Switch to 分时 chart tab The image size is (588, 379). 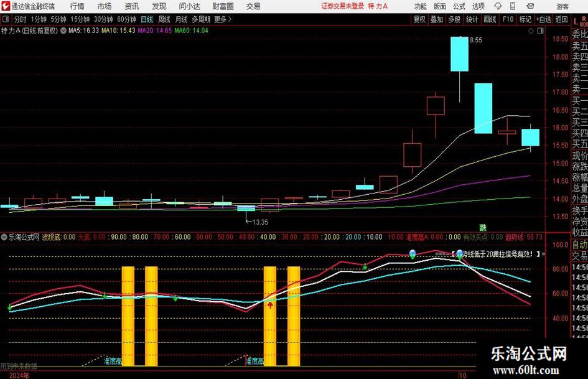point(21,19)
